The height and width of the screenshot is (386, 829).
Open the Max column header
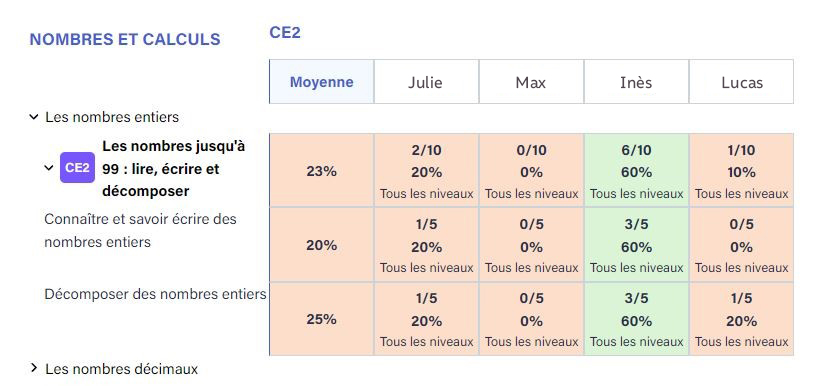(531, 82)
